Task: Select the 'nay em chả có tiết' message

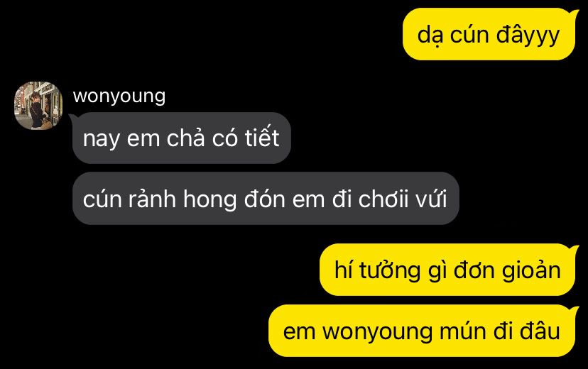Action: pyautogui.click(x=182, y=138)
